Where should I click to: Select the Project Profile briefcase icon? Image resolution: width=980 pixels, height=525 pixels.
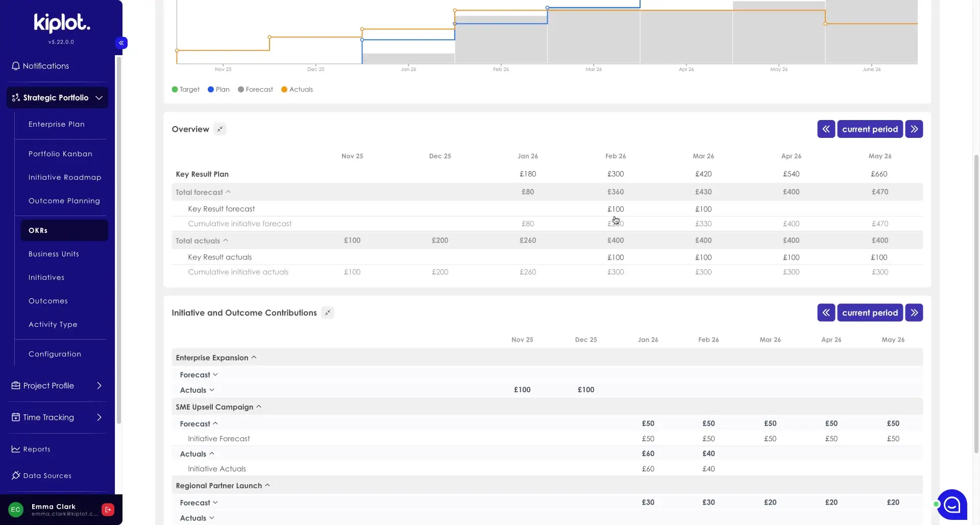[x=15, y=386]
